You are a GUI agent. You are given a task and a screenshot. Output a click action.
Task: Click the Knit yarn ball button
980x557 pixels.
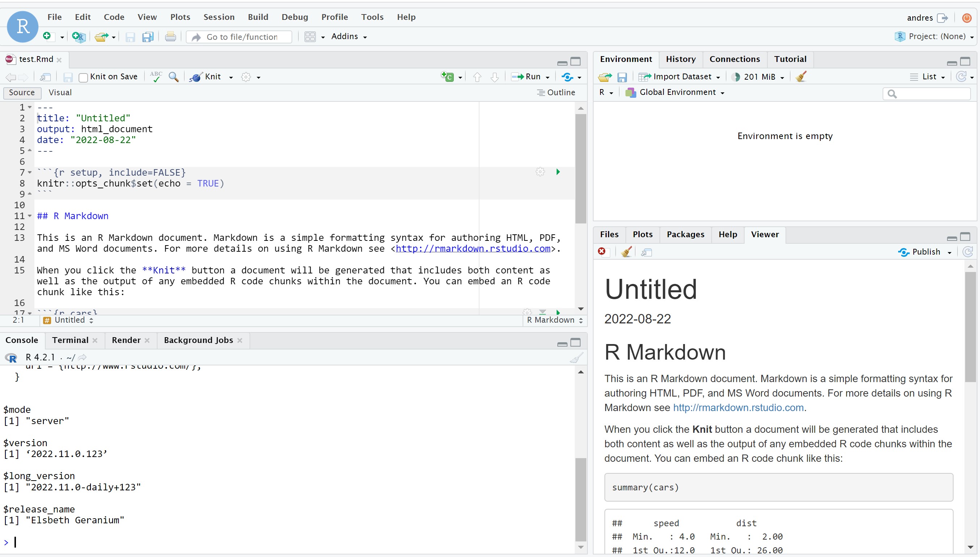coord(205,77)
